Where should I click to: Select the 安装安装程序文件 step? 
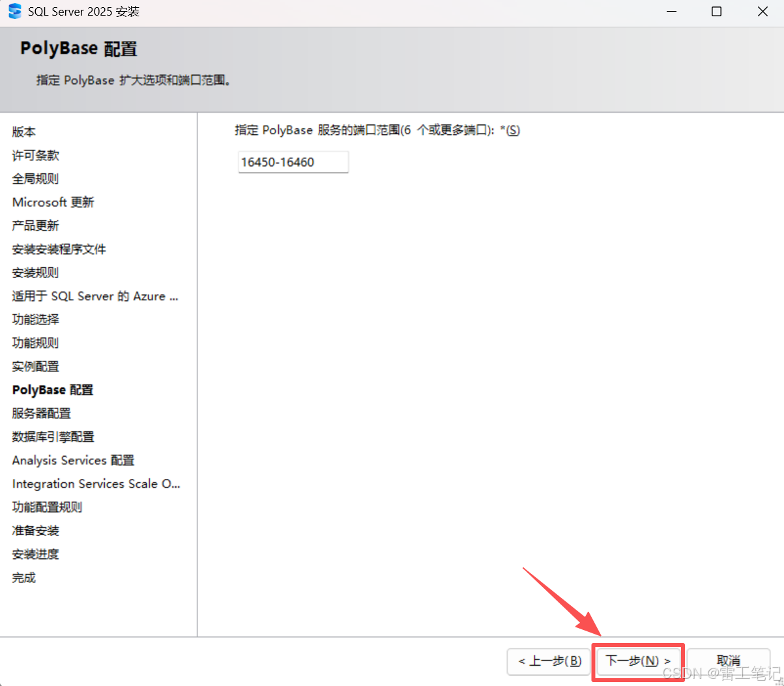click(59, 249)
